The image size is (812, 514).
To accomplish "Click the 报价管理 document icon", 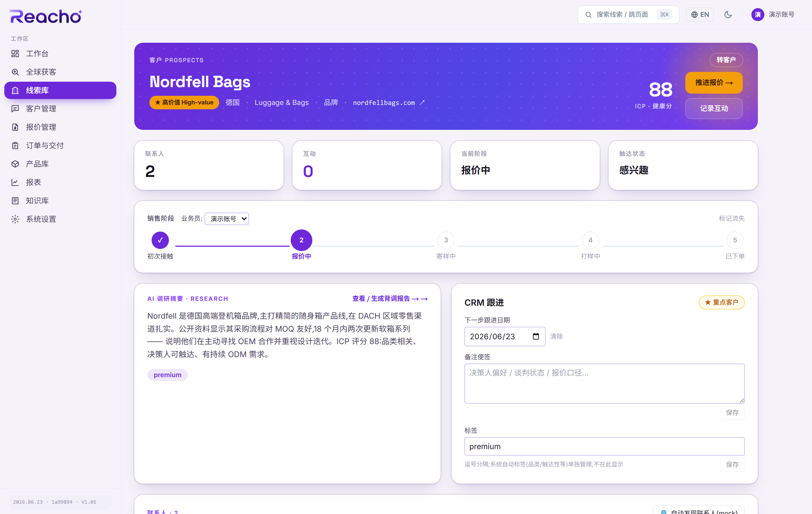I will coord(15,127).
